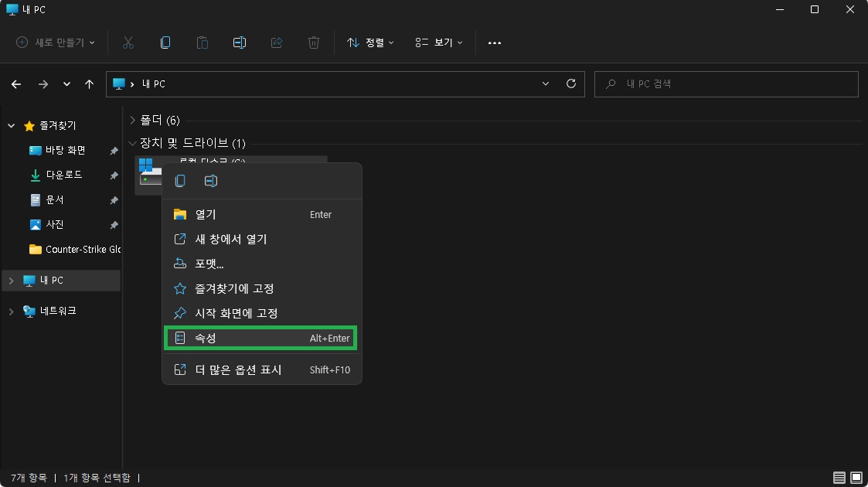
Task: Open the 새로 만들기 dropdown
Action: click(x=53, y=43)
